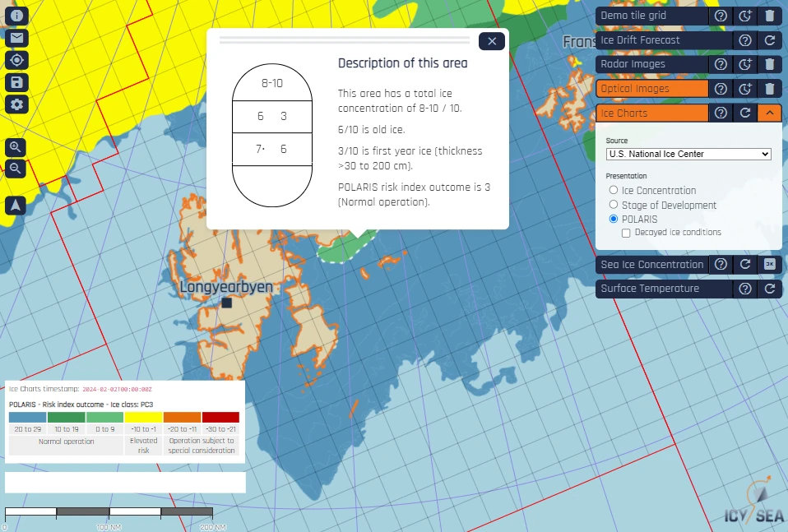The image size is (788, 532).
Task: Open the settings gear icon
Action: (x=16, y=104)
